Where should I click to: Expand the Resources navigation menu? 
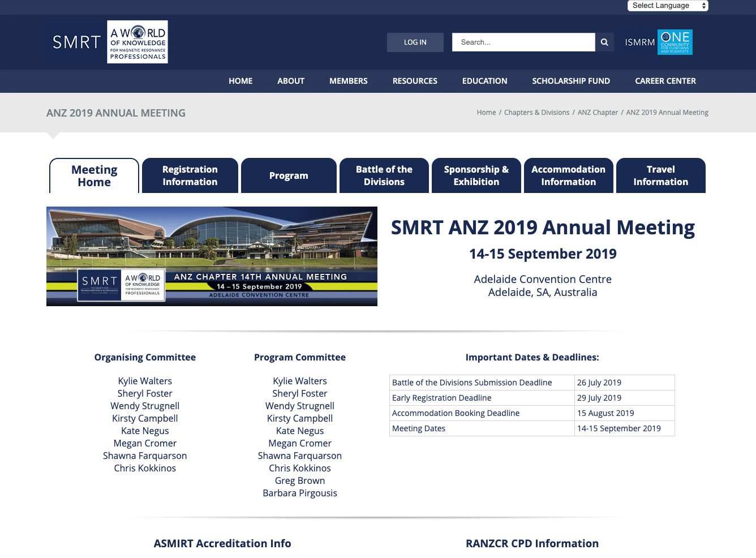415,81
